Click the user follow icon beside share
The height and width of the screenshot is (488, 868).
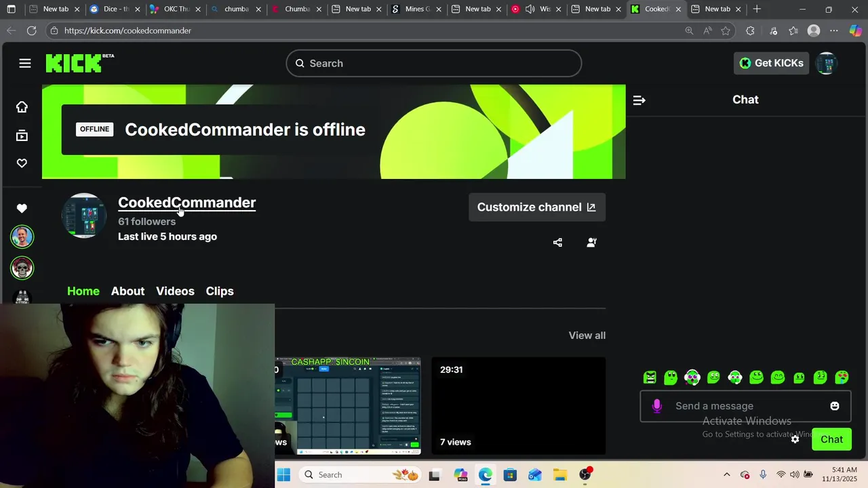pos(591,243)
